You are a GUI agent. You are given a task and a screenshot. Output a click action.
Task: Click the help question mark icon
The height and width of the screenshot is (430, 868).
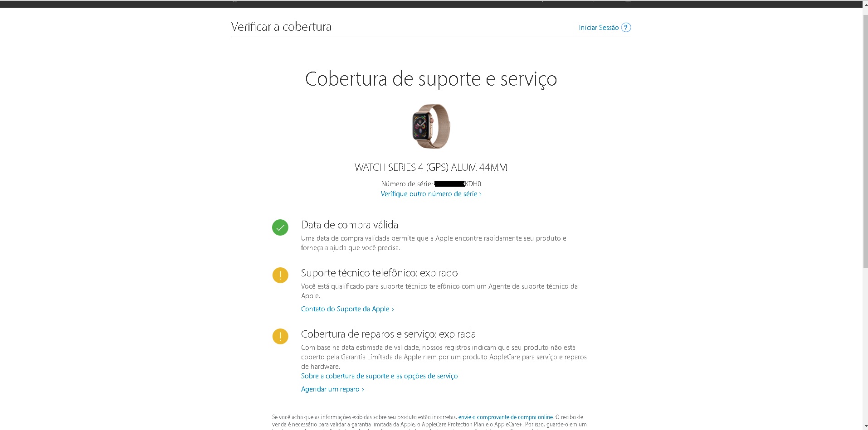(626, 27)
